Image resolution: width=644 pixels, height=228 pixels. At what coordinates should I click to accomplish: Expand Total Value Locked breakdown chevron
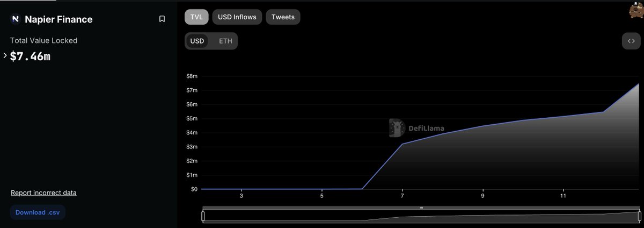(5, 55)
